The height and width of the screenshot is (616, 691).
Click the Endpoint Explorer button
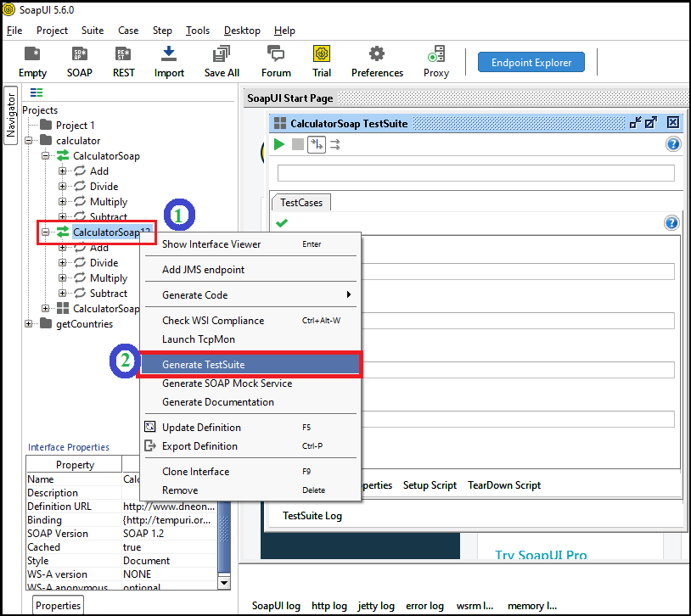531,63
